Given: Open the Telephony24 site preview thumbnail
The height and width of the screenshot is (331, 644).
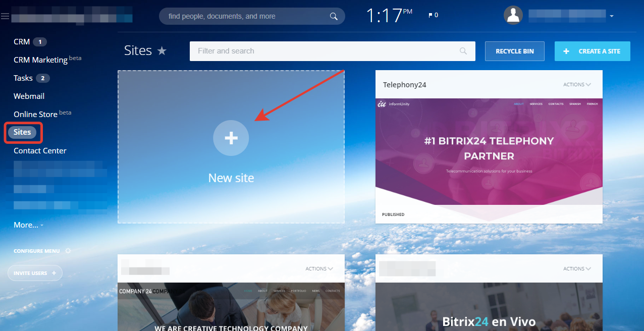Looking at the screenshot, I should pyautogui.click(x=489, y=152).
